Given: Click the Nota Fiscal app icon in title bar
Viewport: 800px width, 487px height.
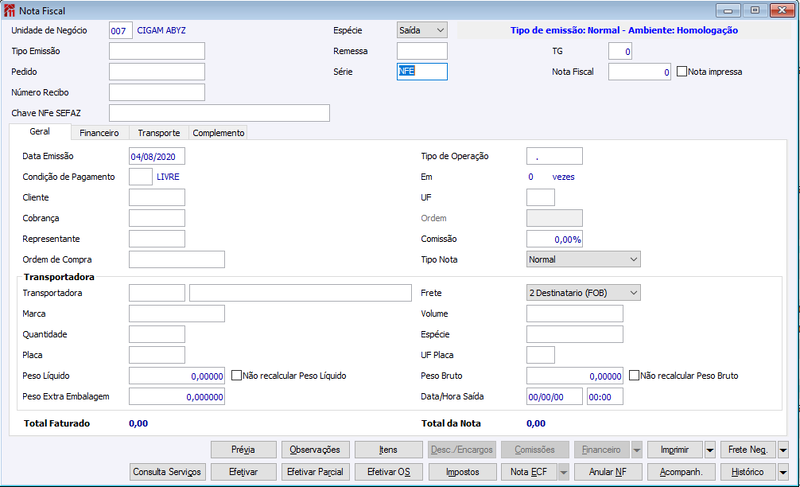Looking at the screenshot, I should (9, 10).
